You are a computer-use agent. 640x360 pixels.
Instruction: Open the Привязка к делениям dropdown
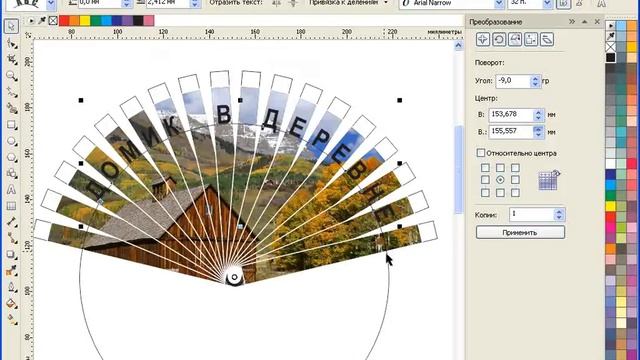tap(386, 3)
